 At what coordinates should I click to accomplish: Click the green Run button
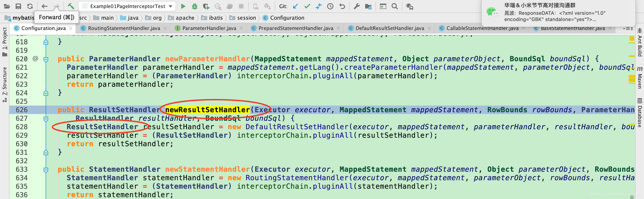[x=183, y=6]
